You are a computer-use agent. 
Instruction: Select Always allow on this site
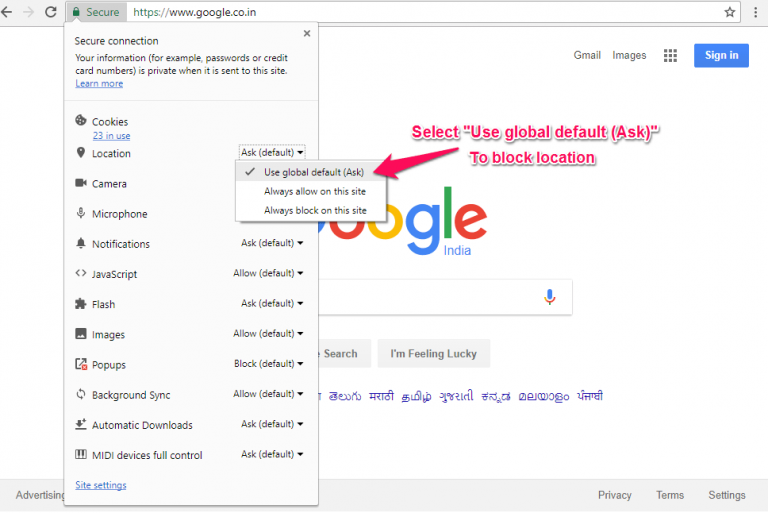tap(311, 191)
